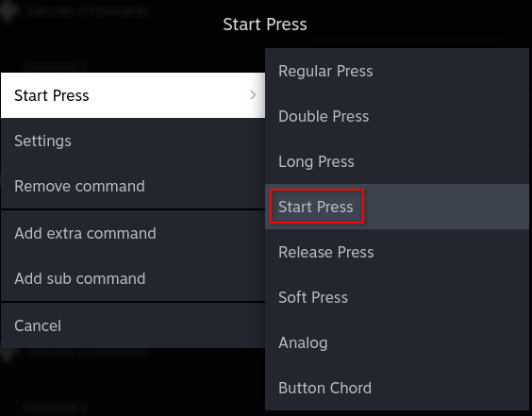The image size is (532, 416).
Task: Select Remove command
Action: point(133,186)
